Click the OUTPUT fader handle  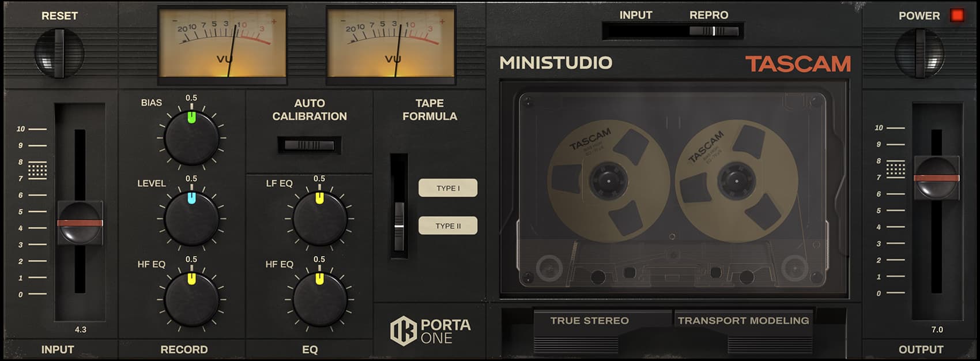pos(937,178)
